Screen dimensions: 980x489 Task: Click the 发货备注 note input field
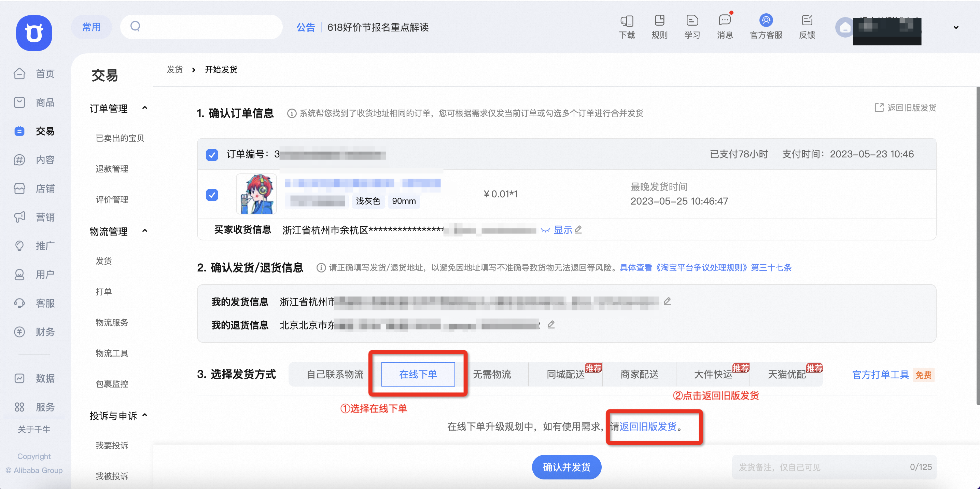pyautogui.click(x=834, y=467)
